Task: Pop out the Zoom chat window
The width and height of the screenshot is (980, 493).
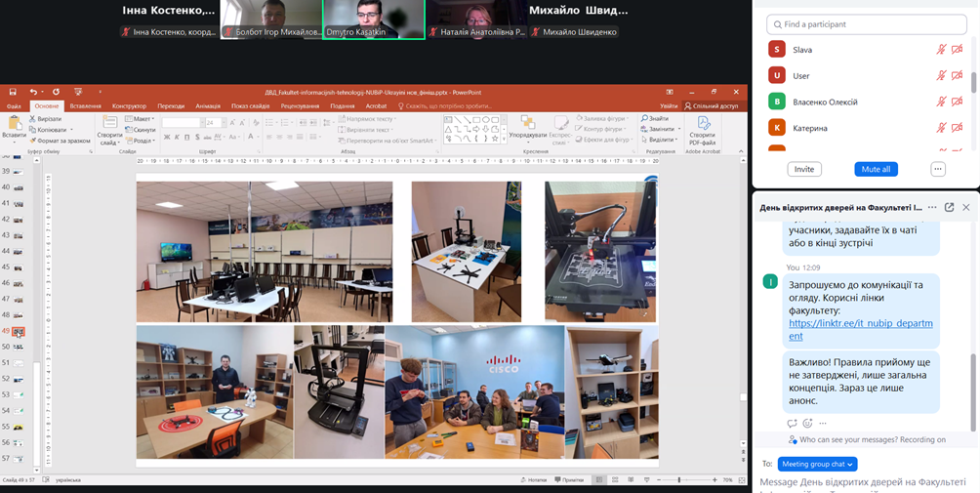Action: (949, 207)
